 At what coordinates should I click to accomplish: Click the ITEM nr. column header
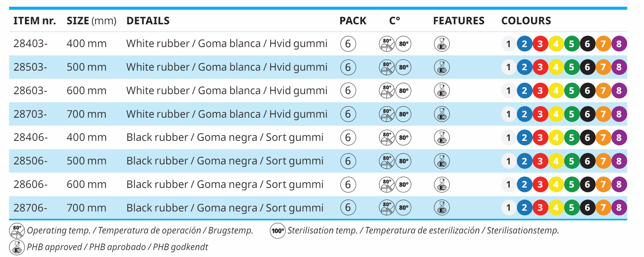tap(35, 21)
